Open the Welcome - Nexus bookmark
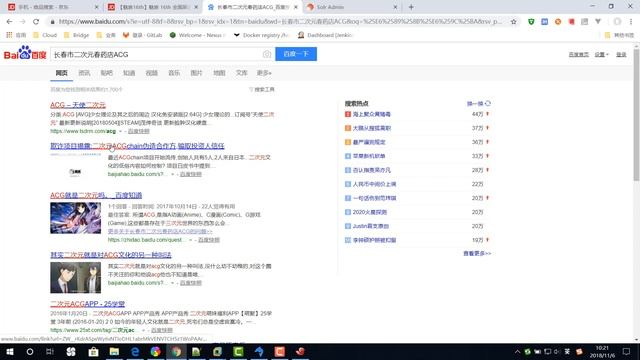 point(197,35)
